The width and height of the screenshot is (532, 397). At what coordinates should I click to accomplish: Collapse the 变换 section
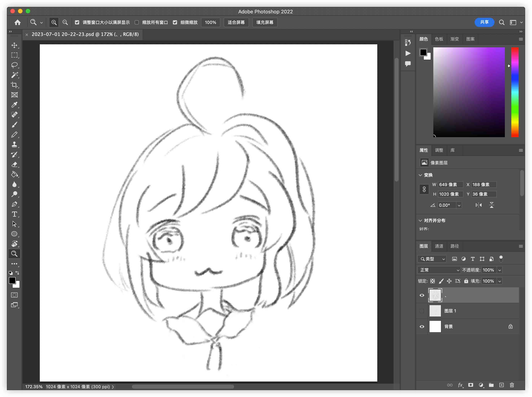[420, 175]
